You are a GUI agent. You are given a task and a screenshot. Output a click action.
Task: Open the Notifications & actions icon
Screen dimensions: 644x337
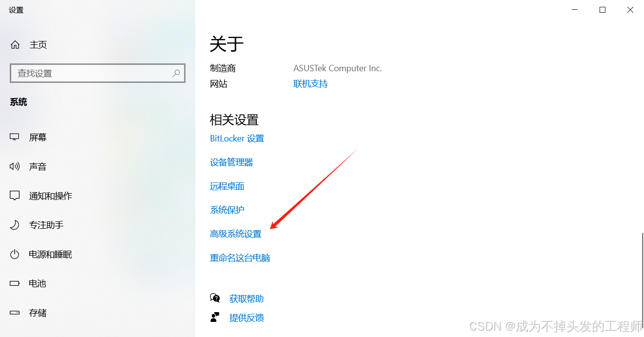tap(15, 196)
